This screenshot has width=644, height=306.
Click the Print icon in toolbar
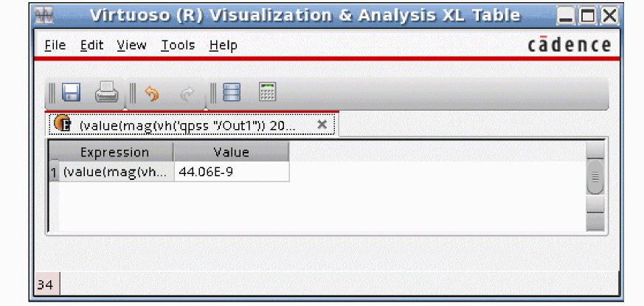(x=107, y=94)
